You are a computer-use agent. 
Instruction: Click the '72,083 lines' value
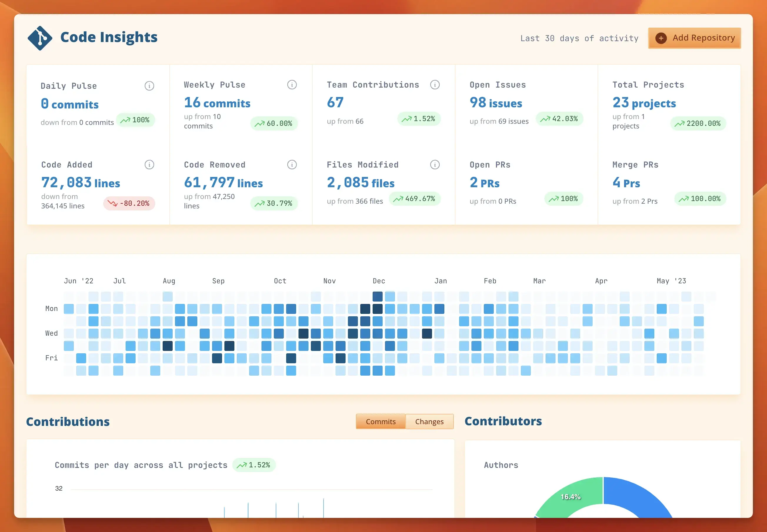coord(80,183)
